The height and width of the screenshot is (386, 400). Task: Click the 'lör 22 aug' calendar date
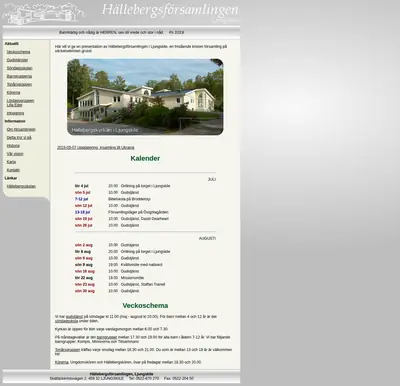point(84,278)
